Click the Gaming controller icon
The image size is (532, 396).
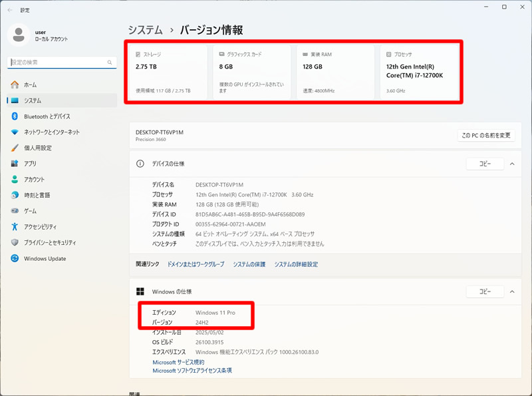pyautogui.click(x=15, y=210)
